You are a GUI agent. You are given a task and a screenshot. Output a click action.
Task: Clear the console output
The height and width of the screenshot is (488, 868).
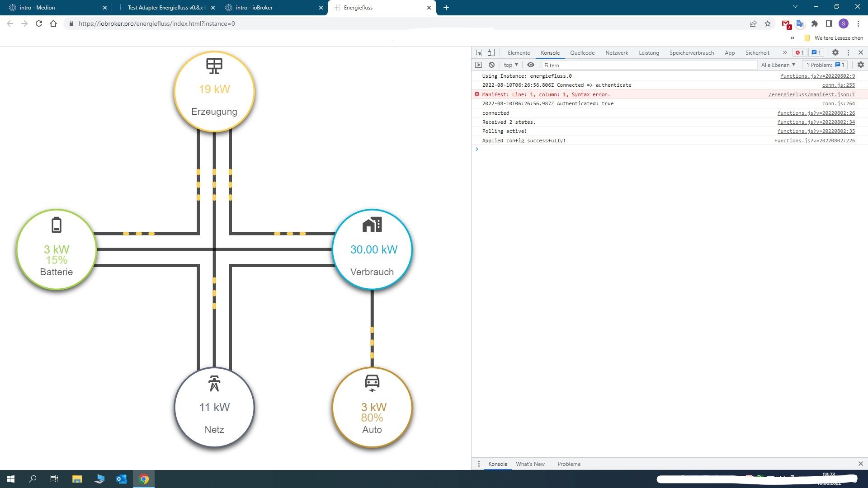click(x=491, y=65)
